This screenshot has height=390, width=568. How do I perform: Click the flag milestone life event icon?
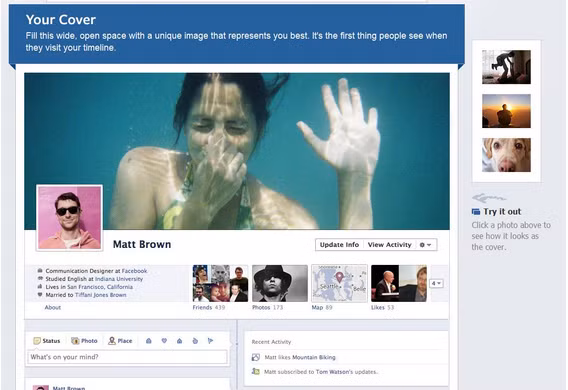pyautogui.click(x=210, y=341)
